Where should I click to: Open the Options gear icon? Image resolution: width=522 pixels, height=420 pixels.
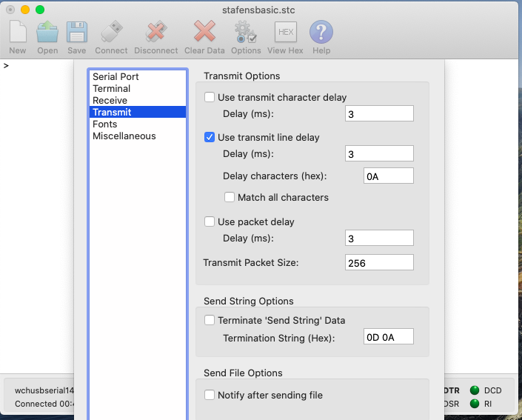245,33
